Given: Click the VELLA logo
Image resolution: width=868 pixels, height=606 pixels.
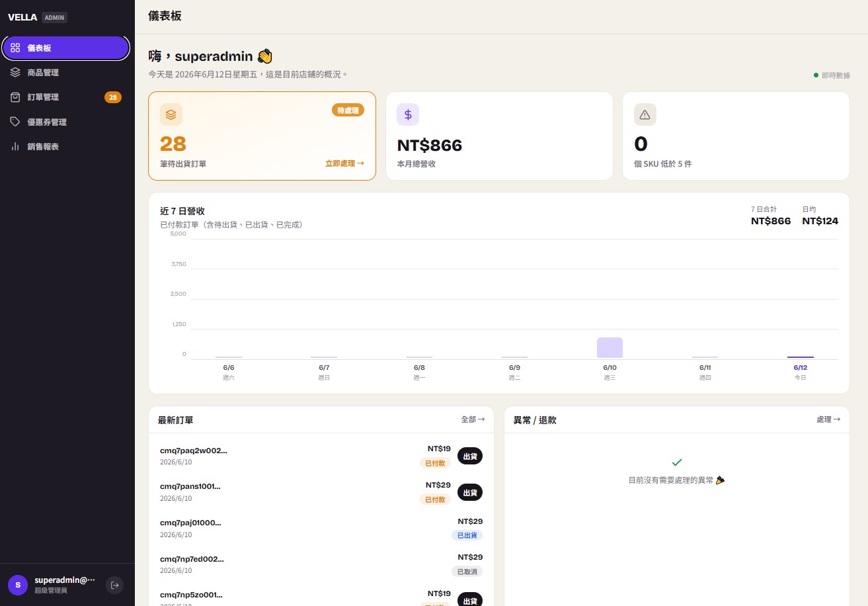Looking at the screenshot, I should point(22,17).
